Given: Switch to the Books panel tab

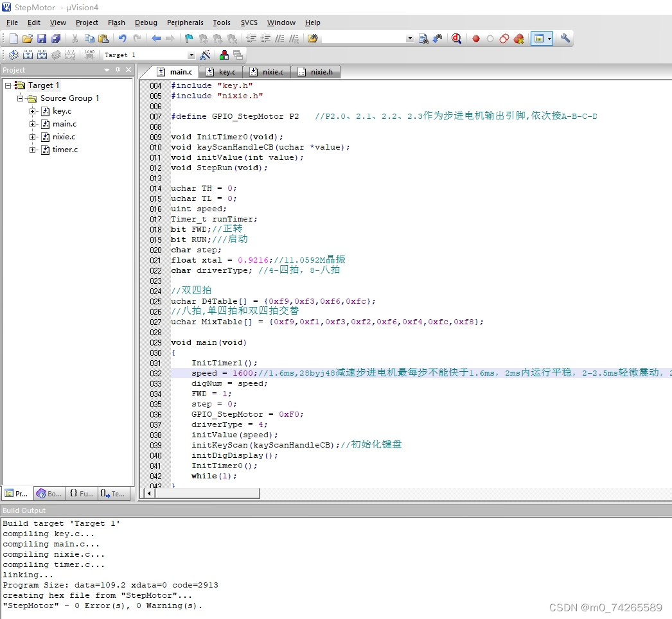Looking at the screenshot, I should click(49, 494).
